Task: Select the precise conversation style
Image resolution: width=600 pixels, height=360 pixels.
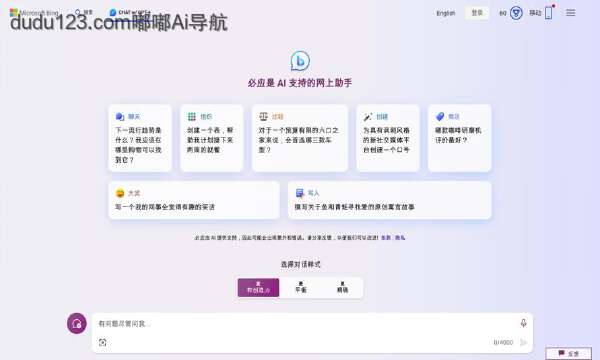Action: pyautogui.click(x=342, y=288)
